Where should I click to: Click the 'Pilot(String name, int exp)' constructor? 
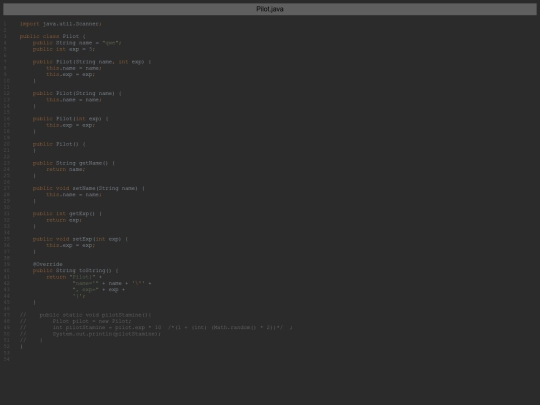[x=92, y=62]
